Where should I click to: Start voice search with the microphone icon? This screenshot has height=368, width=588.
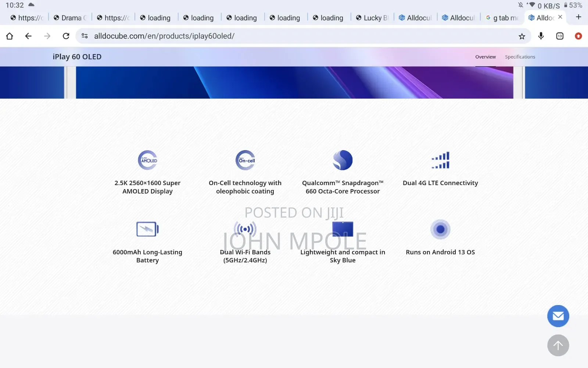pos(541,36)
